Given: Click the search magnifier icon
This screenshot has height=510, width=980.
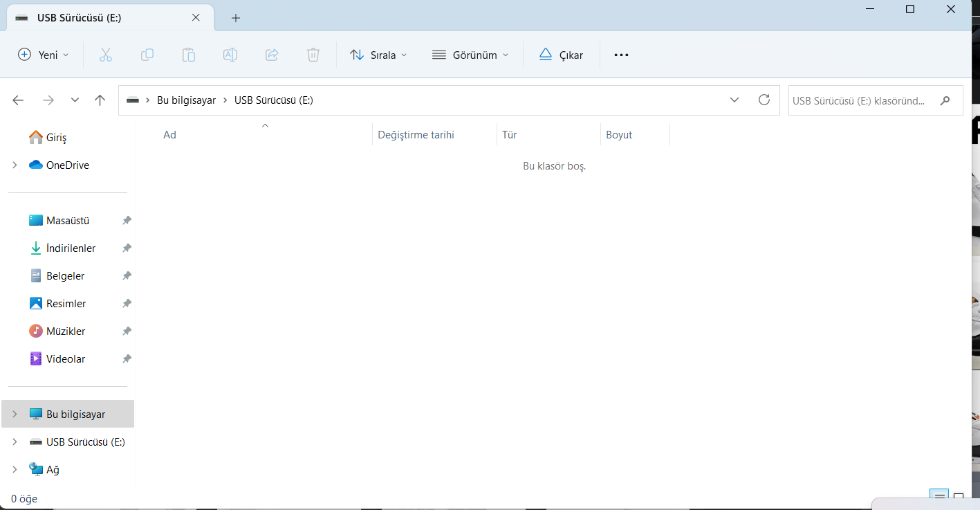Looking at the screenshot, I should pos(945,100).
